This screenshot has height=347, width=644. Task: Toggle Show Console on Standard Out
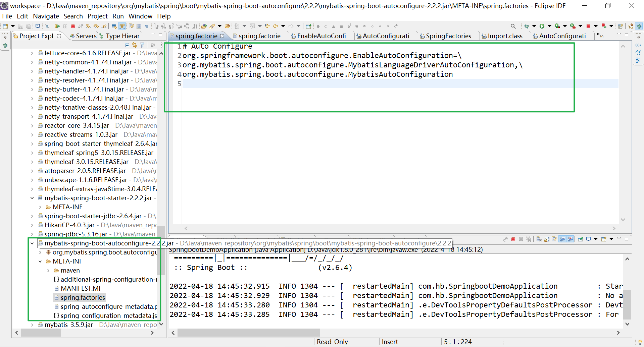click(562, 239)
